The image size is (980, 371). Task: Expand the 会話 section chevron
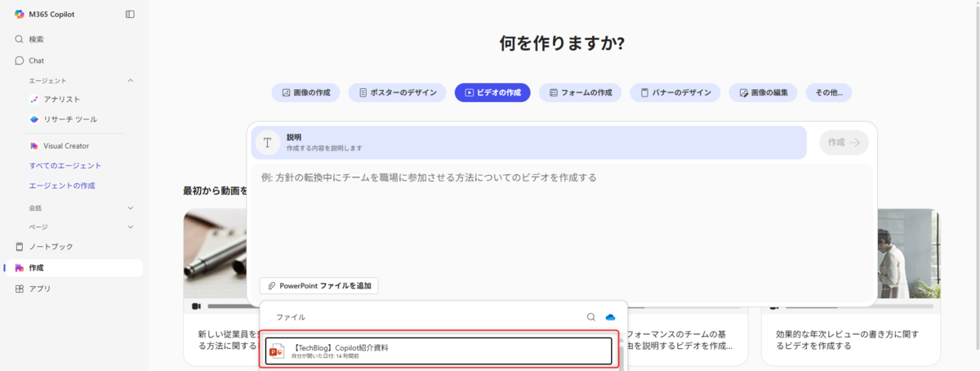point(130,208)
